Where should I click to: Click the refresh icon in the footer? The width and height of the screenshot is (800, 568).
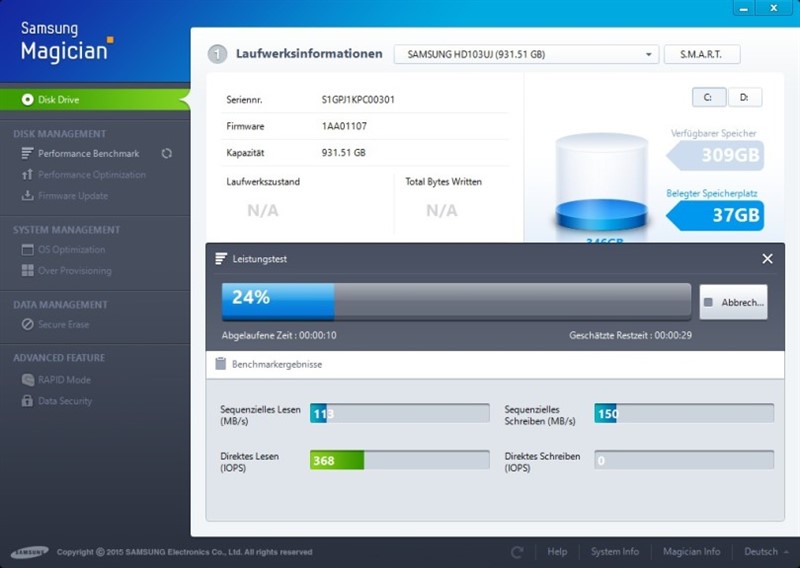(517, 552)
